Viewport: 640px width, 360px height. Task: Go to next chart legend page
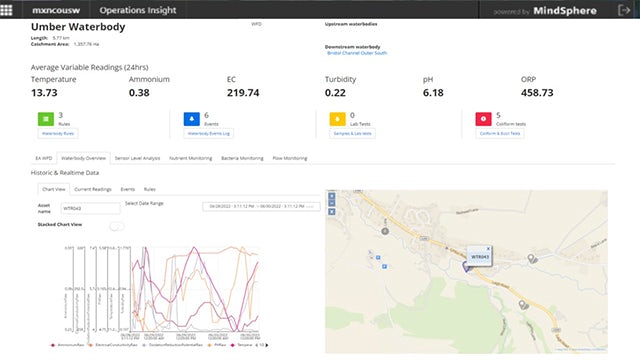click(267, 345)
